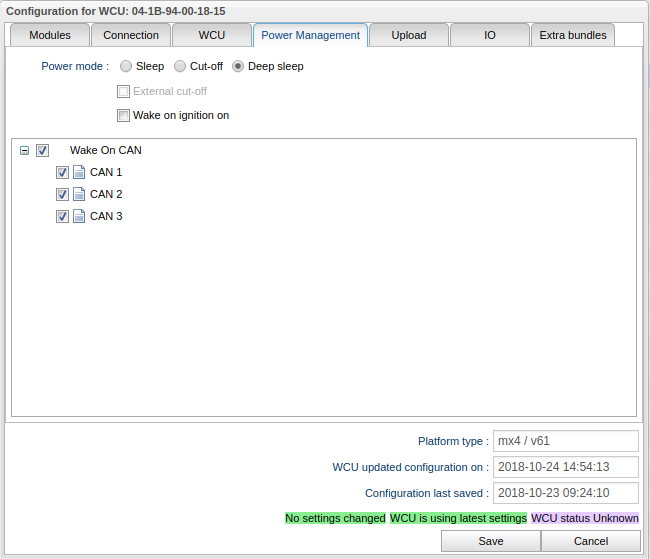
Task: Click the CAN 1 document icon
Action: click(79, 172)
